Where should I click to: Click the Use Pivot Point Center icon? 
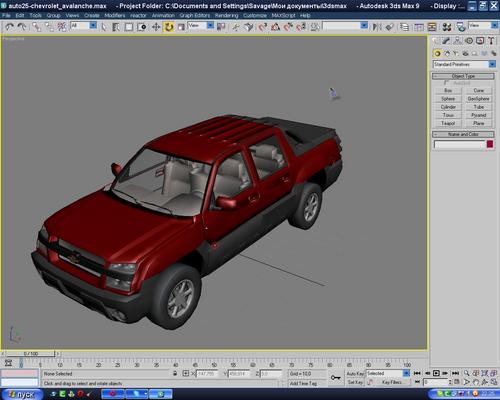point(221,27)
